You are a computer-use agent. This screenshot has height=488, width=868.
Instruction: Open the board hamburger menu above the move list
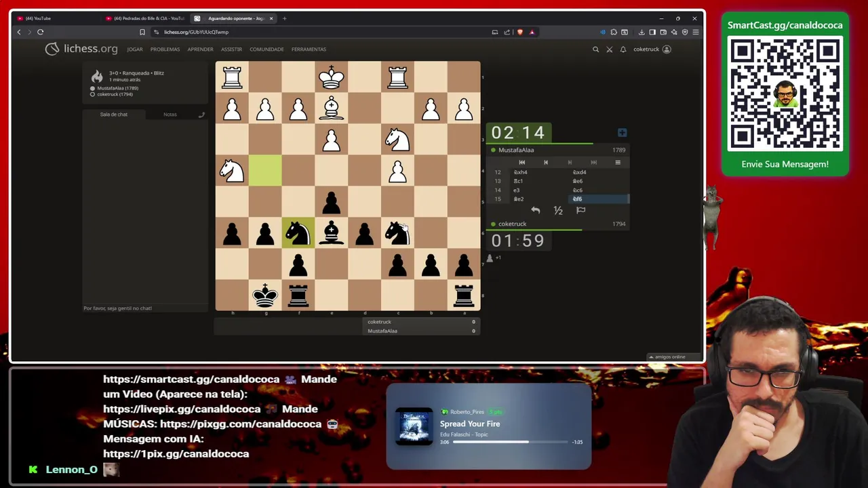pyautogui.click(x=618, y=163)
